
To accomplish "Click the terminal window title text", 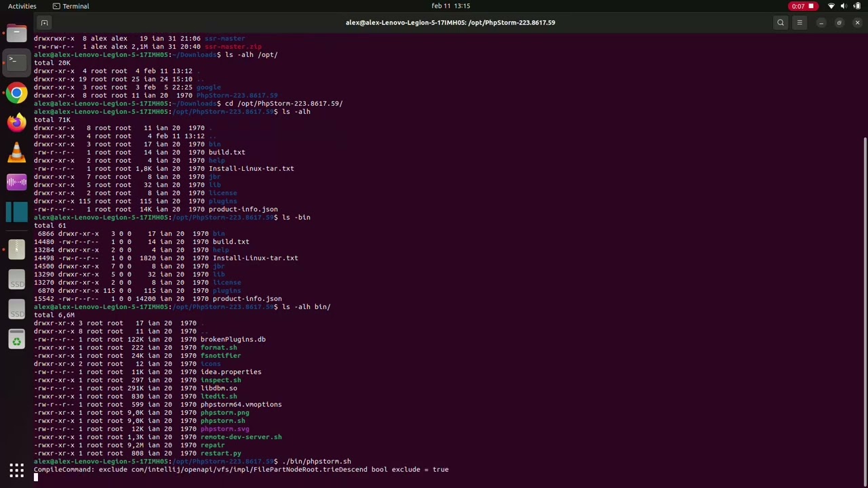I will click(x=450, y=22).
